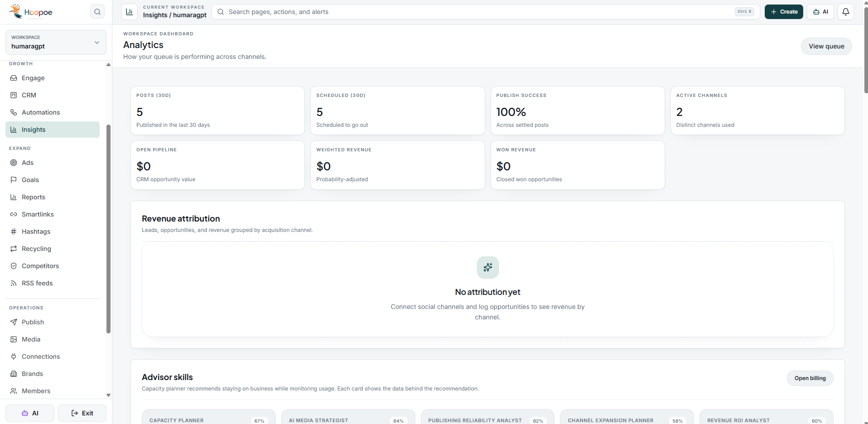Image resolution: width=868 pixels, height=424 pixels.
Task: Click the Publish Success 100% card
Action: 578,111
